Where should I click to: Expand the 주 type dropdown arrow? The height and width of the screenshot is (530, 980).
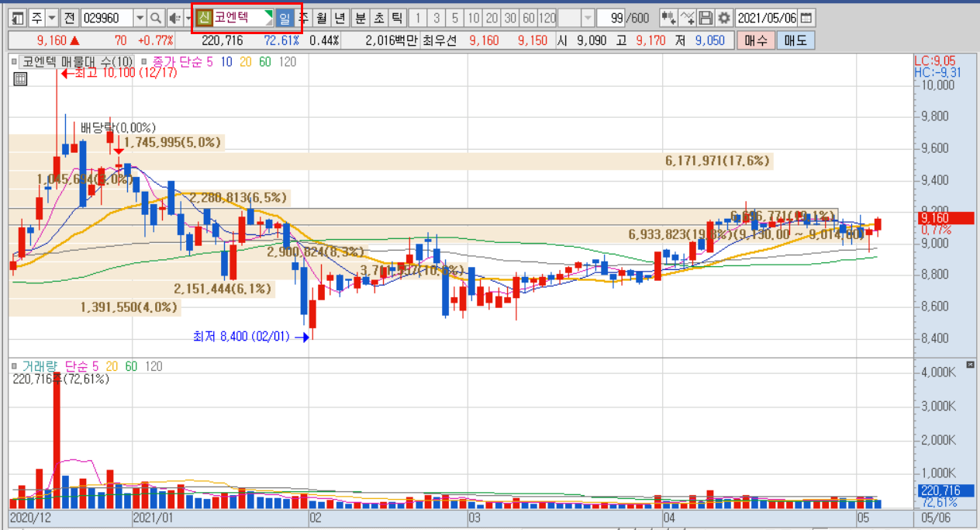tap(51, 18)
